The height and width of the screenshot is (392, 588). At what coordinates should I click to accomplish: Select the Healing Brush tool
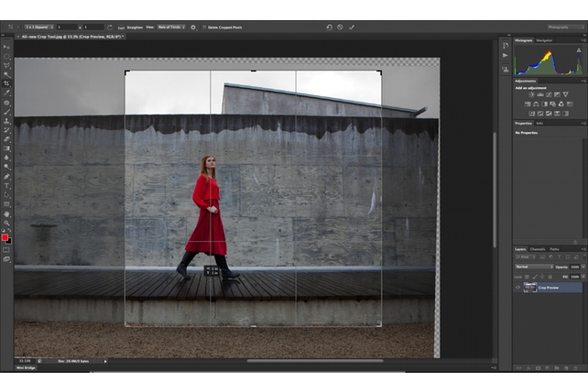(x=6, y=103)
